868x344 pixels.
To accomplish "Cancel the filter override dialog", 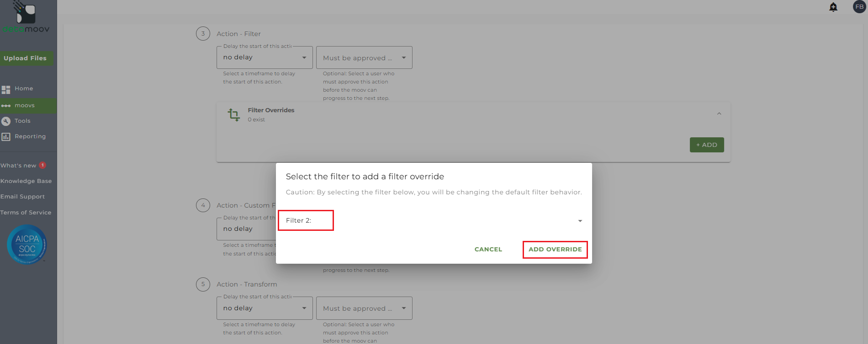I will (488, 250).
